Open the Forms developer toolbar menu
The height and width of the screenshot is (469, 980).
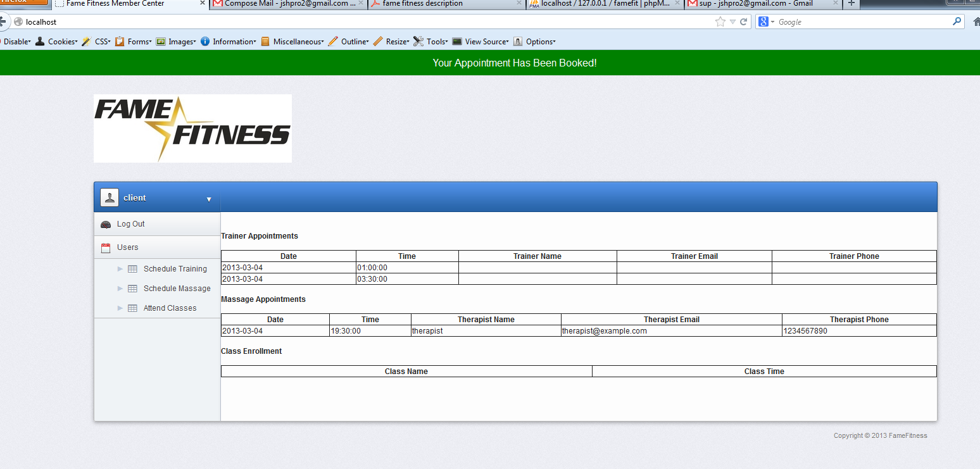pyautogui.click(x=134, y=42)
